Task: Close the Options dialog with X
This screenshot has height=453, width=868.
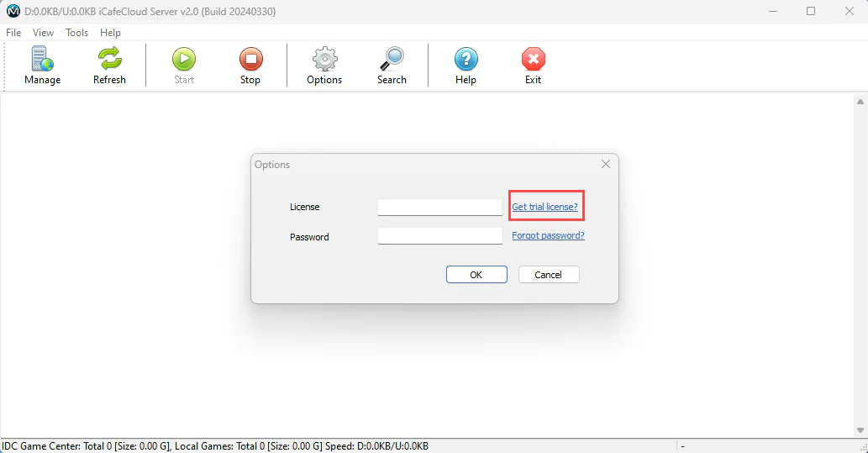Action: [x=606, y=164]
